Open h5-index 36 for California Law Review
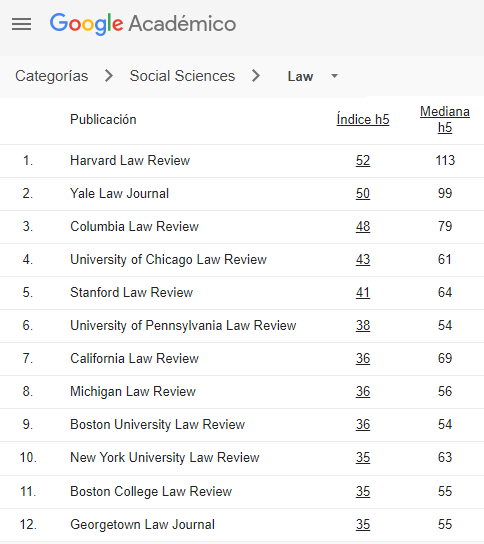The image size is (484, 544). point(363,358)
